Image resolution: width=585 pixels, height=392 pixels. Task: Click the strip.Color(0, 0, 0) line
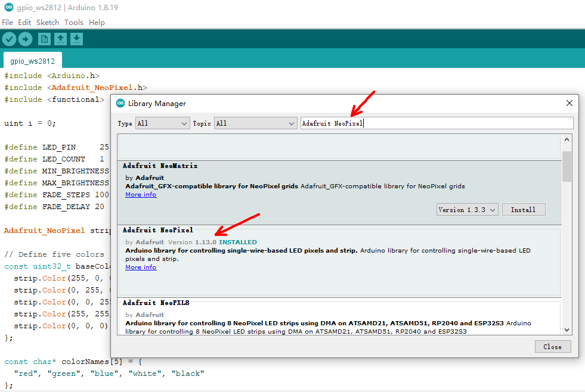click(x=61, y=326)
